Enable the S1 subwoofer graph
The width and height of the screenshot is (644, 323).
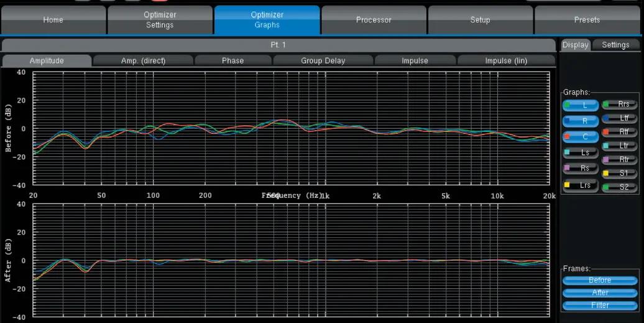tap(619, 173)
